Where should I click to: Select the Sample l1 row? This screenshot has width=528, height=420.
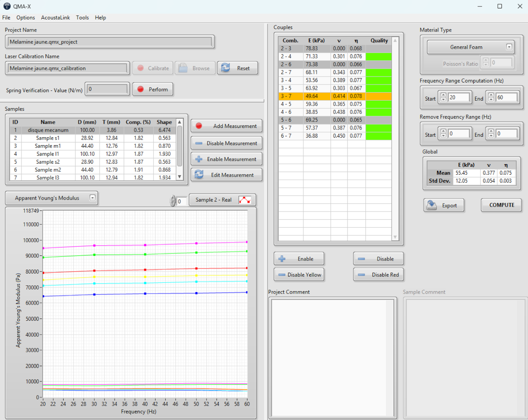[93, 154]
